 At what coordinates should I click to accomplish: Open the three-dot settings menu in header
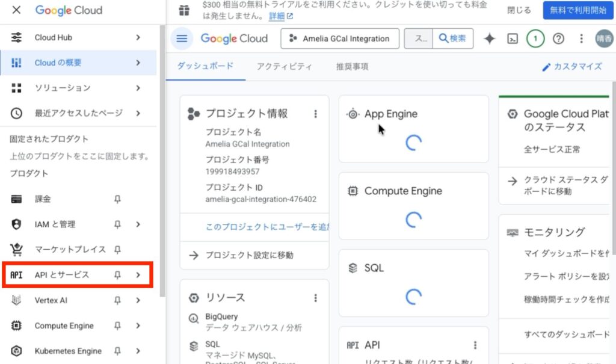pos(581,39)
